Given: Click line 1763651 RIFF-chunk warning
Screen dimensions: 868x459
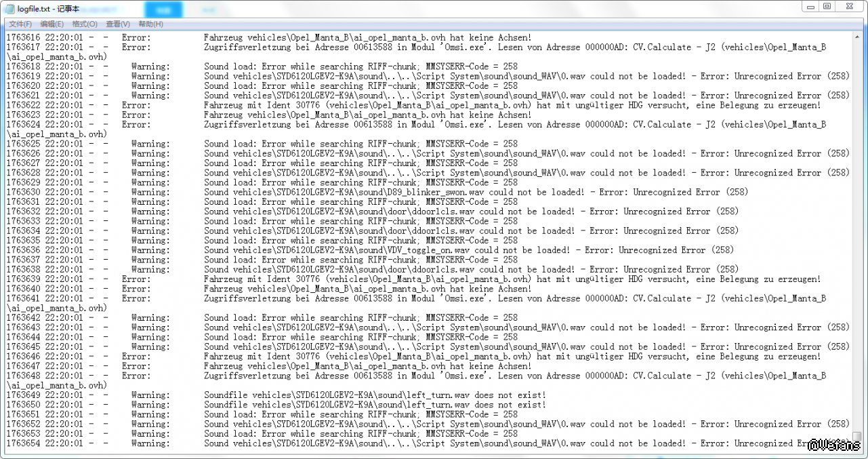Looking at the screenshot, I should 361,414.
